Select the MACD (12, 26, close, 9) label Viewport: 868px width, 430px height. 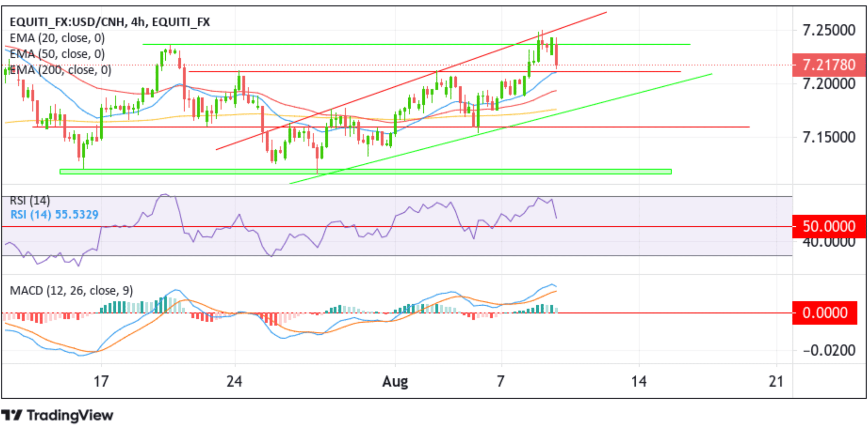point(71,291)
